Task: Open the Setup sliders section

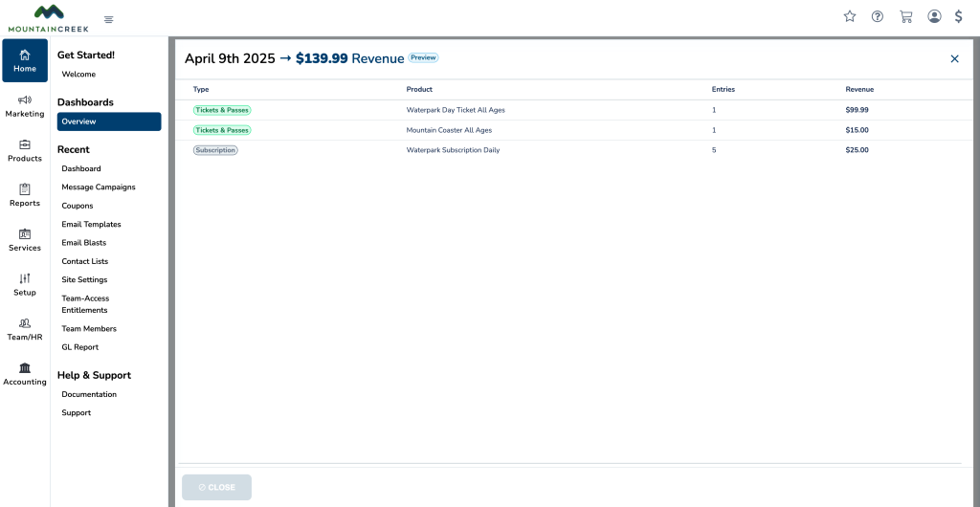Action: pyautogui.click(x=25, y=285)
